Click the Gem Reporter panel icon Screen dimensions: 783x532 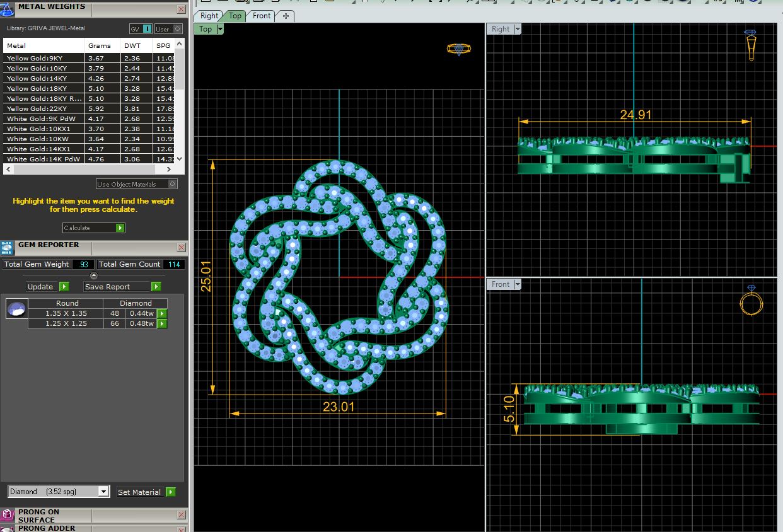7,247
